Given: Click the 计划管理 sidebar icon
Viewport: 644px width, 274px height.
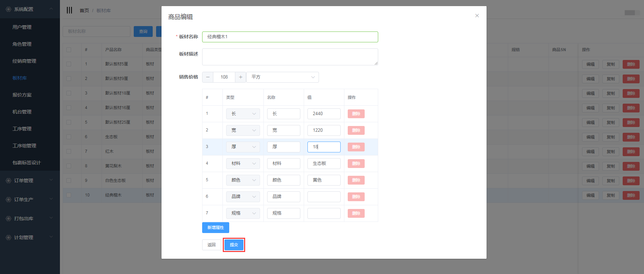Looking at the screenshot, I should tap(8, 237).
